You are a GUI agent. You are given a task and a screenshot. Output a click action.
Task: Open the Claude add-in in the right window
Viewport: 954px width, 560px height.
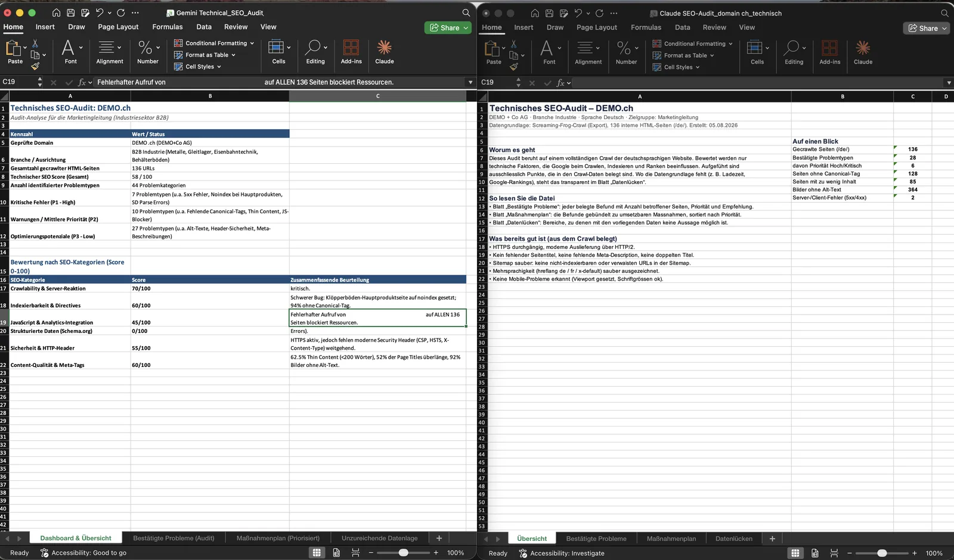pyautogui.click(x=863, y=52)
